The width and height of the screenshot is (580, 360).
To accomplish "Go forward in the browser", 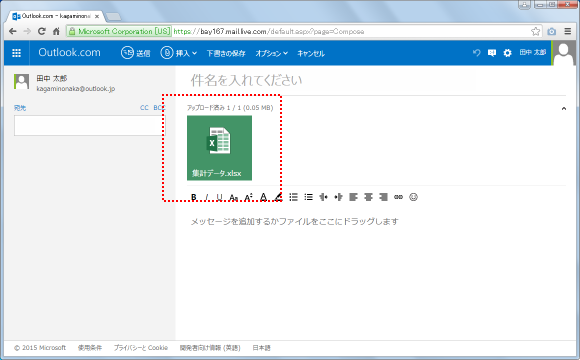I will click(27, 31).
